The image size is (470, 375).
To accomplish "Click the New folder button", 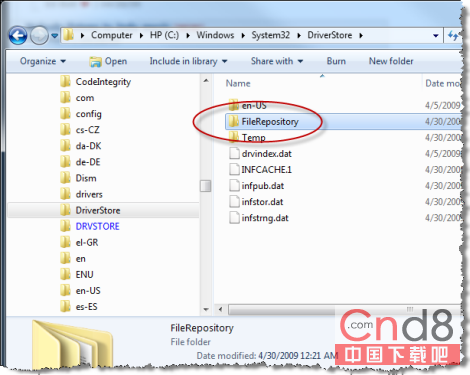I will point(391,61).
